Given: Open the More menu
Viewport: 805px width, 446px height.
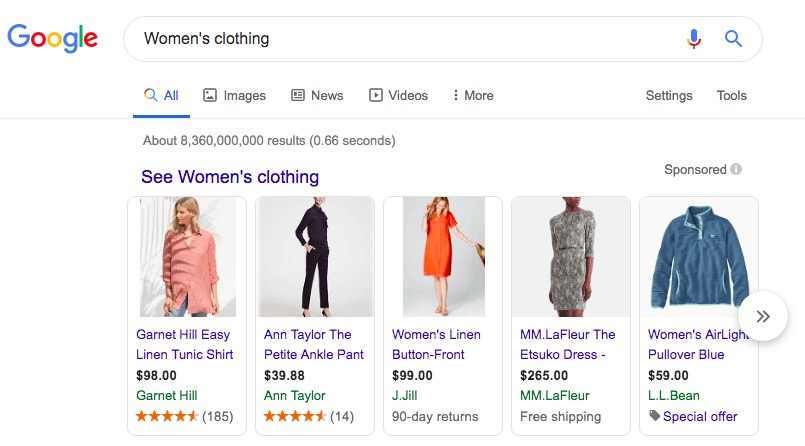Looking at the screenshot, I should tap(473, 96).
